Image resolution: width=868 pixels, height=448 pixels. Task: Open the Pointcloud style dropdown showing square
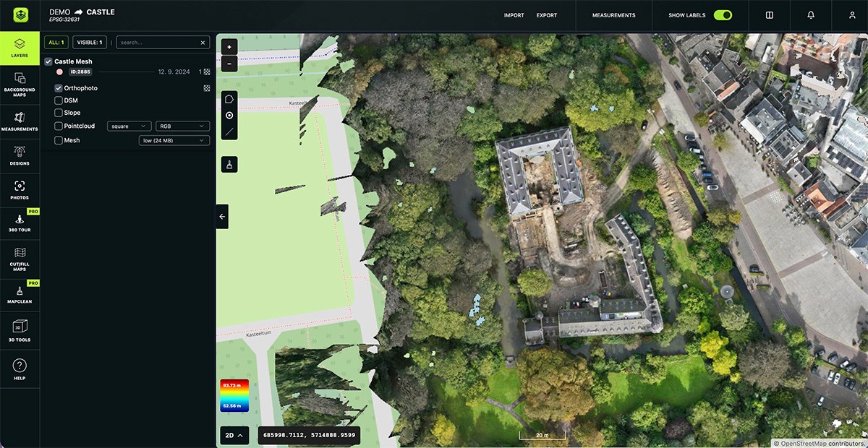128,125
